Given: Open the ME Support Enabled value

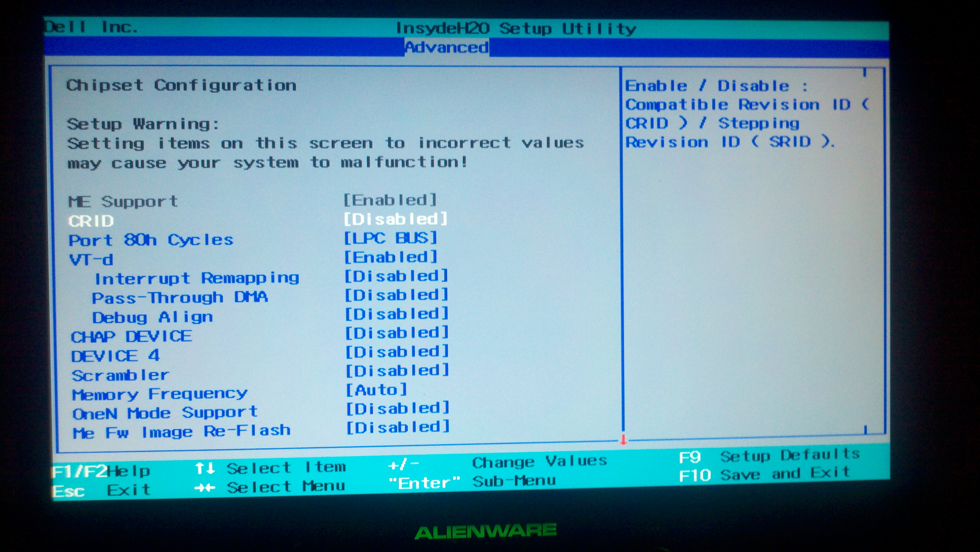Looking at the screenshot, I should pos(390,200).
